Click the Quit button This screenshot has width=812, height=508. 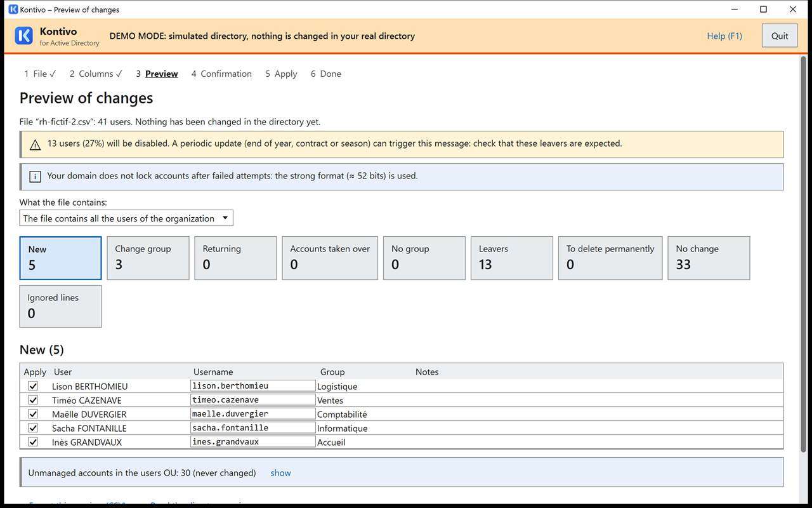[780, 36]
